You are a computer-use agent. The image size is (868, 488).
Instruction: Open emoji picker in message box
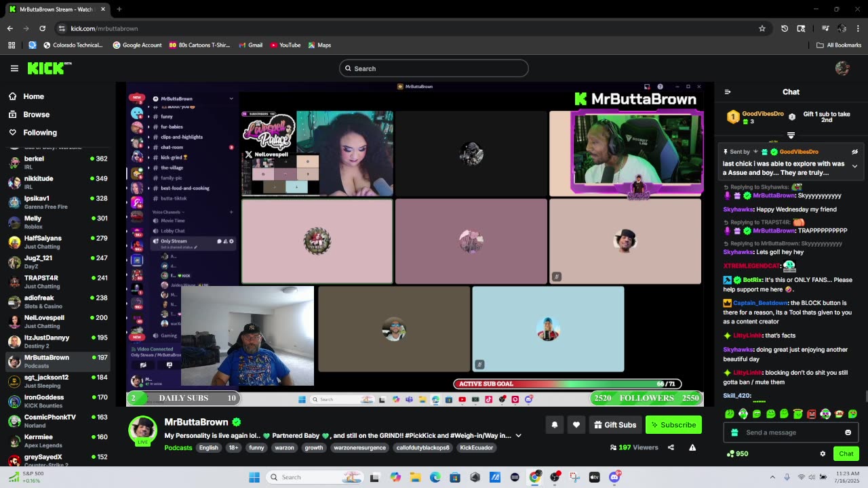[848, 432]
